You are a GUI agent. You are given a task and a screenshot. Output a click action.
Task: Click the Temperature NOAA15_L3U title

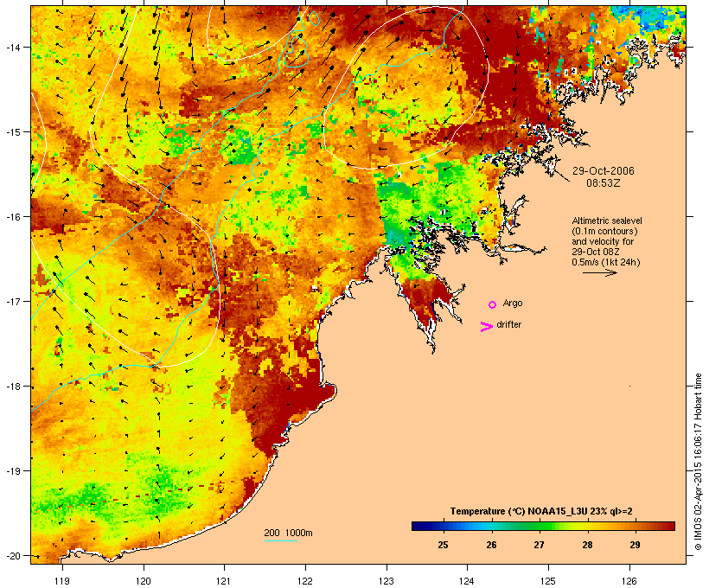[x=541, y=512]
